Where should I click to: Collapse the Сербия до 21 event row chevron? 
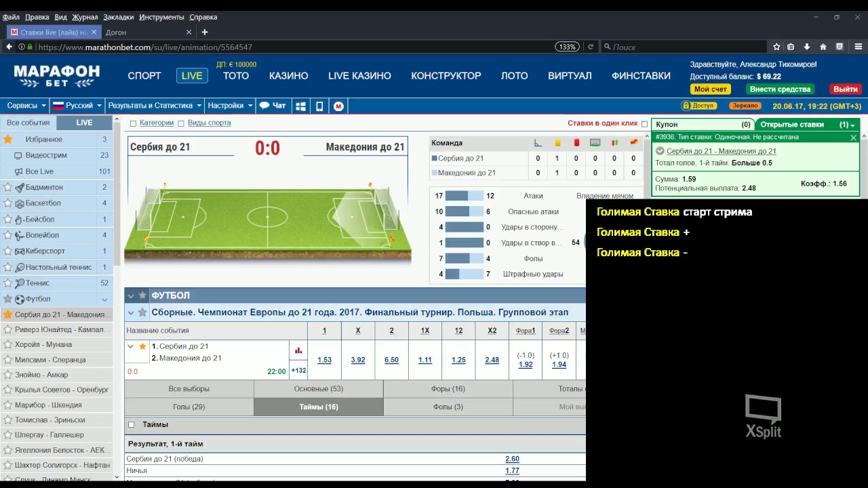click(130, 346)
